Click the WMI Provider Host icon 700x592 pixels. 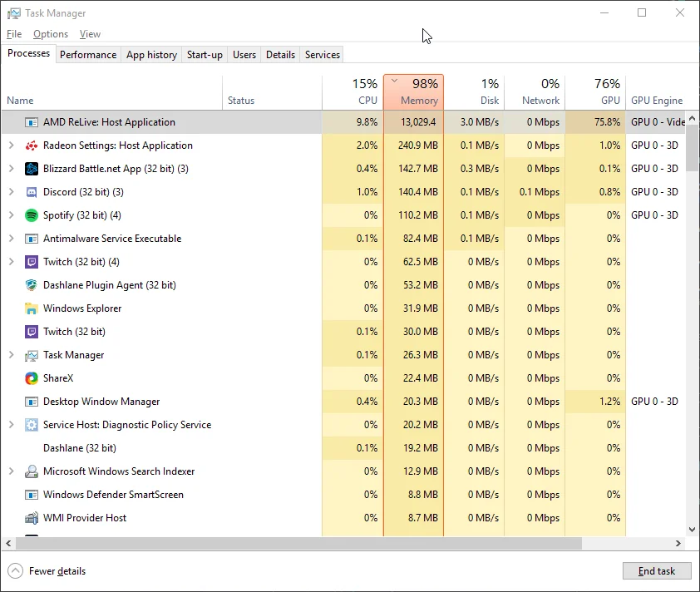point(32,518)
